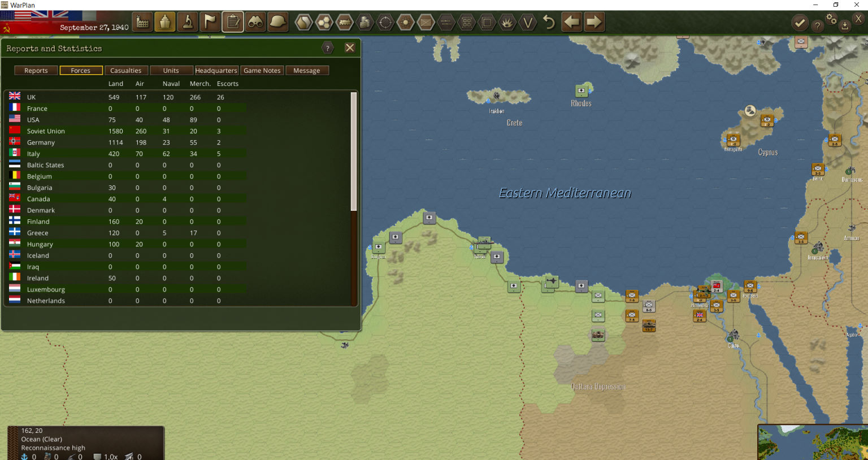
Task: Open the factory production screen
Action: pos(142,23)
